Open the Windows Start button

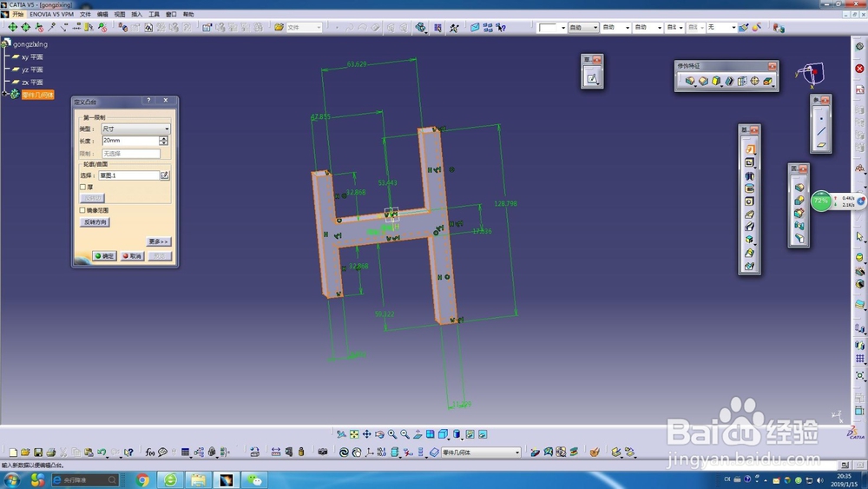tap(11, 479)
